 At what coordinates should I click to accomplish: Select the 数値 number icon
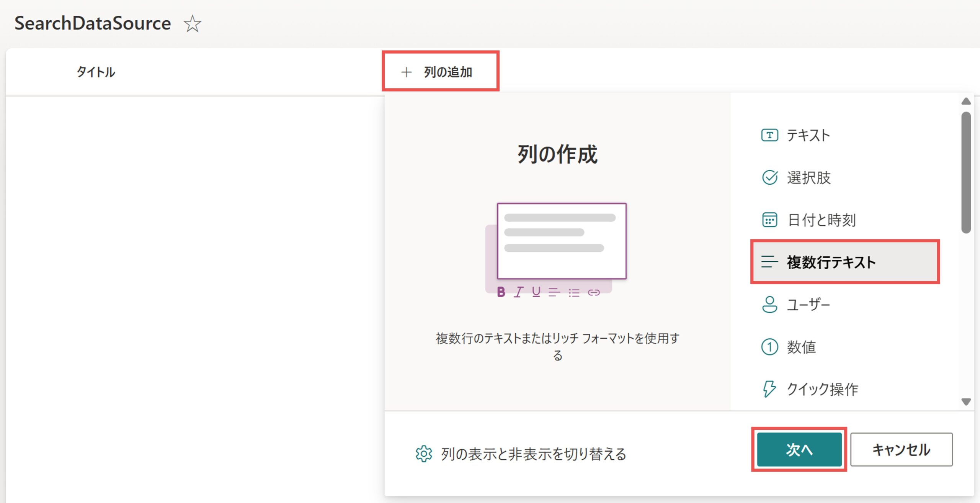click(769, 347)
